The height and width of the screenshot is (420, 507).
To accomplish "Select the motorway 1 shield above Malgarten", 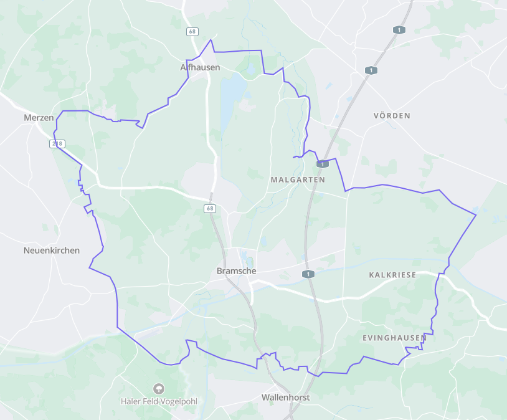I will [x=323, y=164].
